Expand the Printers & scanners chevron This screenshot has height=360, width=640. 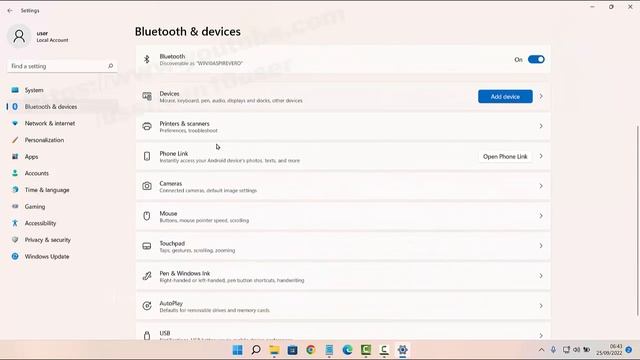click(541, 126)
